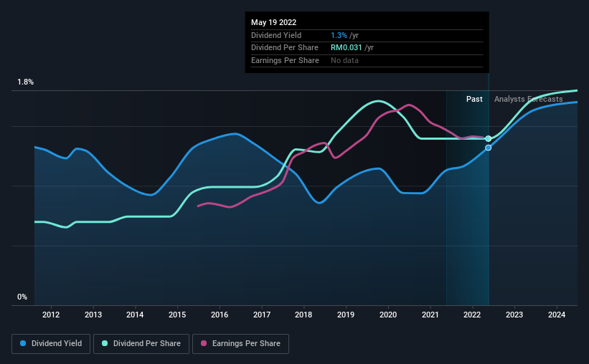Click the 2024 x-axis label
Viewport: 589px width, 364px height.
point(557,315)
